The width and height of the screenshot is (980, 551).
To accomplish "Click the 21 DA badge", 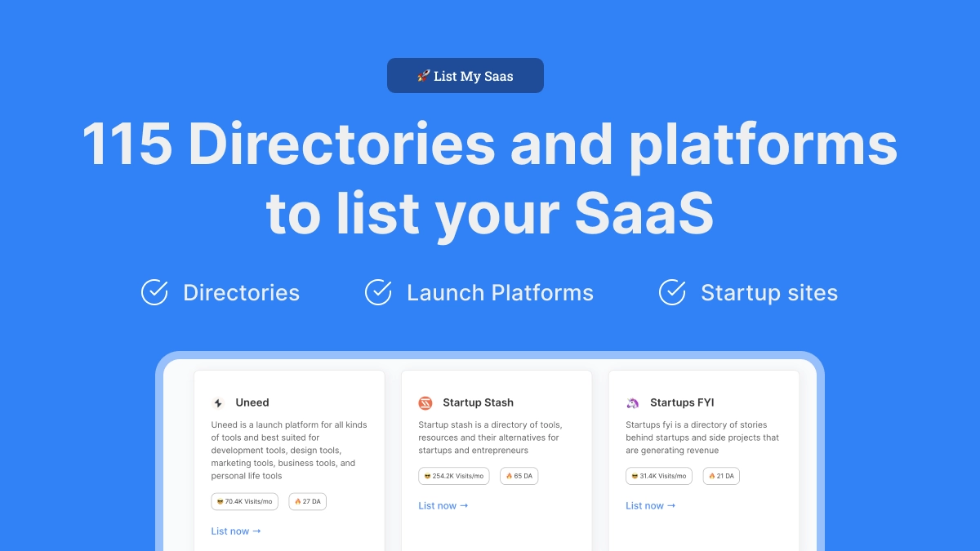I will click(721, 476).
